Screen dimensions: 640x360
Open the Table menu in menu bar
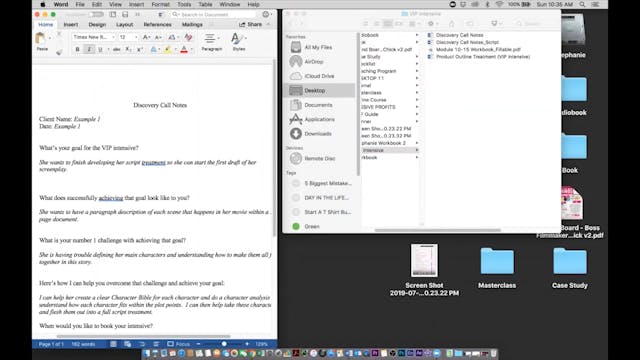point(205,4)
